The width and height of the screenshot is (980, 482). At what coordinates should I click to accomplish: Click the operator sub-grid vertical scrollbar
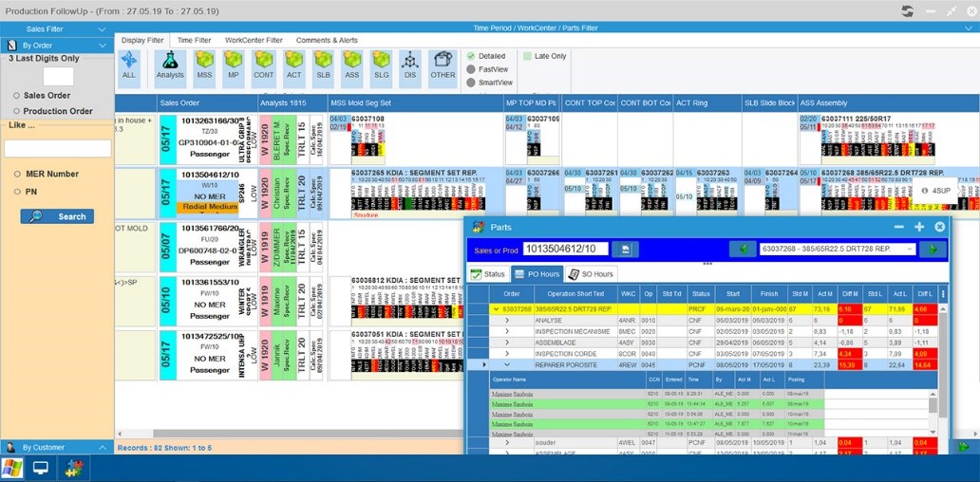pyautogui.click(x=933, y=406)
